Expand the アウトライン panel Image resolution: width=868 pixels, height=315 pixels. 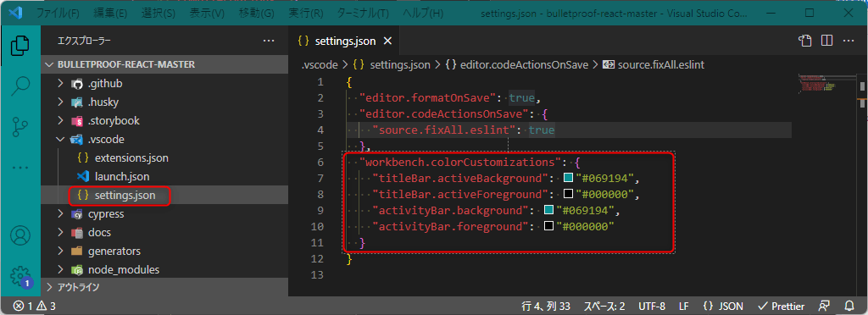point(164,286)
